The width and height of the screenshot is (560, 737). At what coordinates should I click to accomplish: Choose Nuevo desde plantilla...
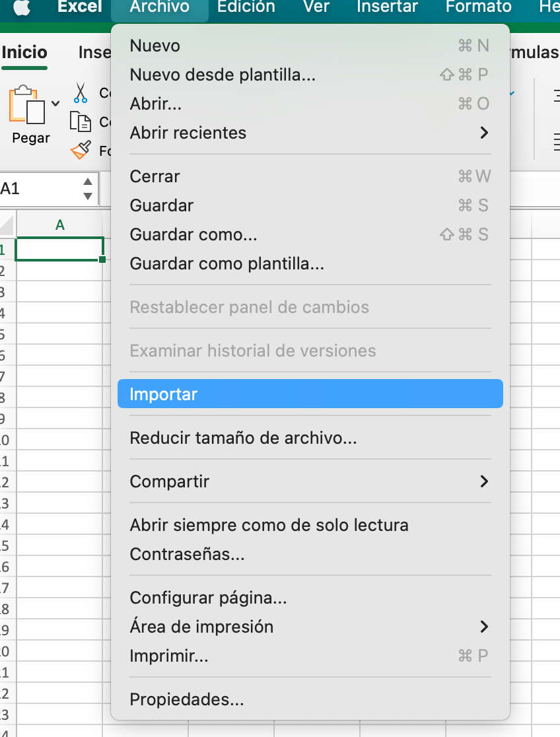[310, 75]
